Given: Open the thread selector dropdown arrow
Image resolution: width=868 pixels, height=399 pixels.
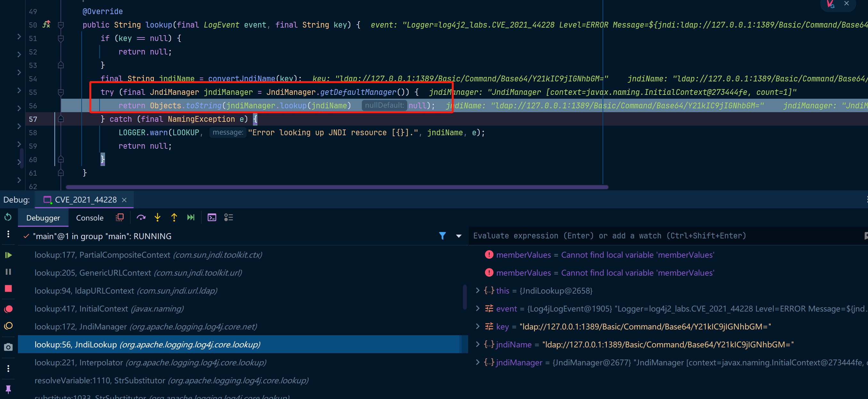Looking at the screenshot, I should coord(458,236).
